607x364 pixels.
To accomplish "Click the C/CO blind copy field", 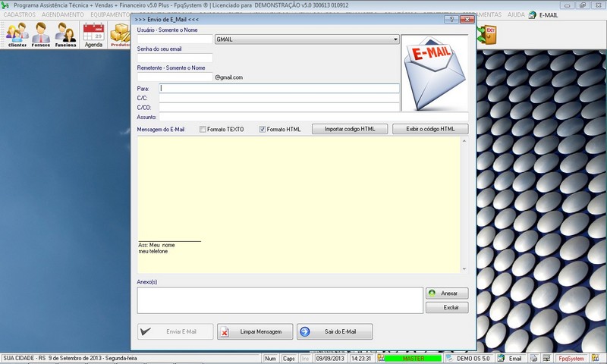I will [x=279, y=107].
